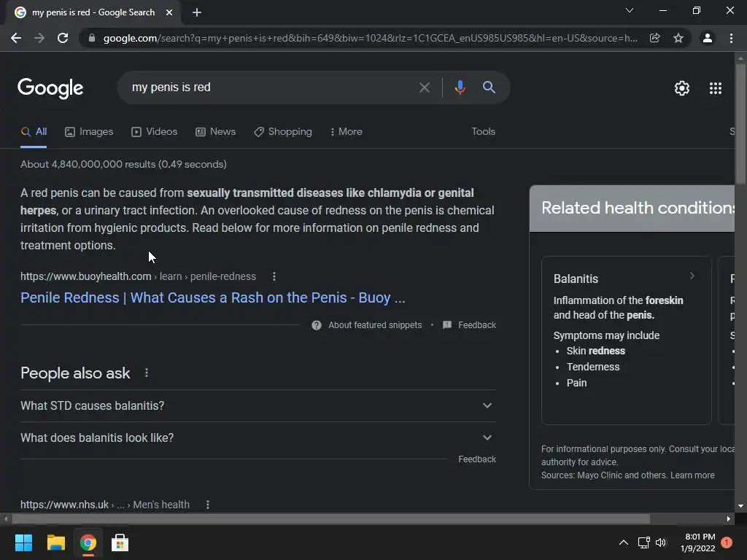This screenshot has height=560, width=747.
Task: Click the buoyhealth.com URL breadcrumb
Action: click(x=138, y=276)
